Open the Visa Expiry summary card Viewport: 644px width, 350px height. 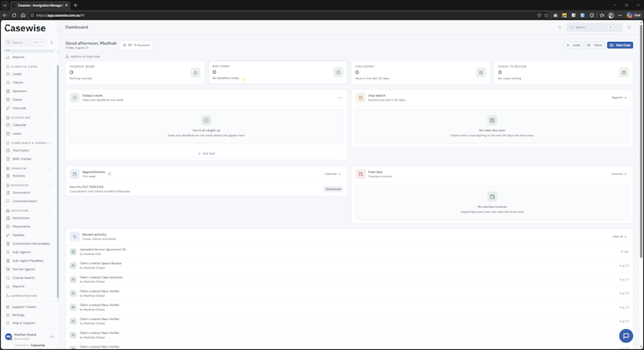[421, 73]
